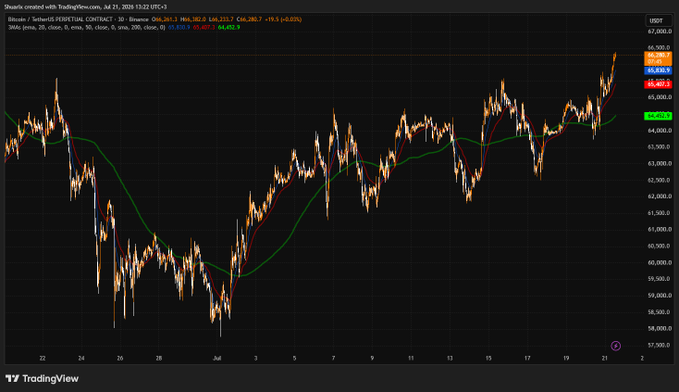Click the red 65,407.3 price scale label
Screen dimensions: 679x392
658,84
